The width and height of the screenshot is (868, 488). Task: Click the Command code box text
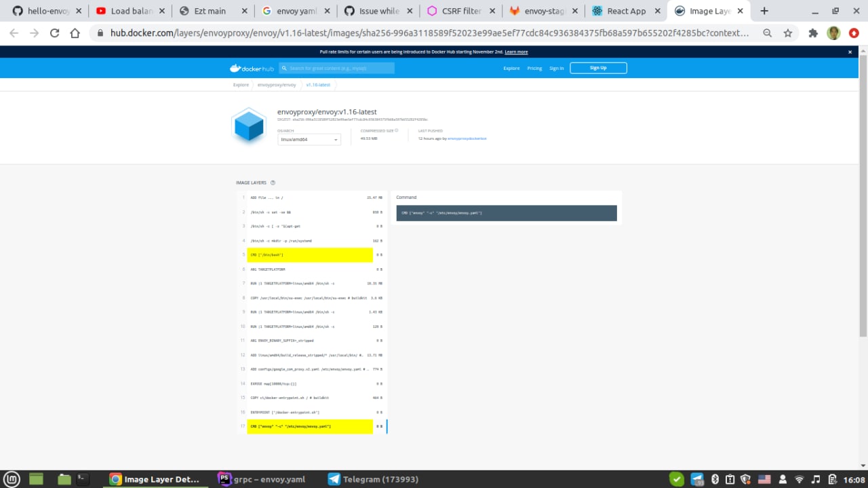[x=441, y=213]
